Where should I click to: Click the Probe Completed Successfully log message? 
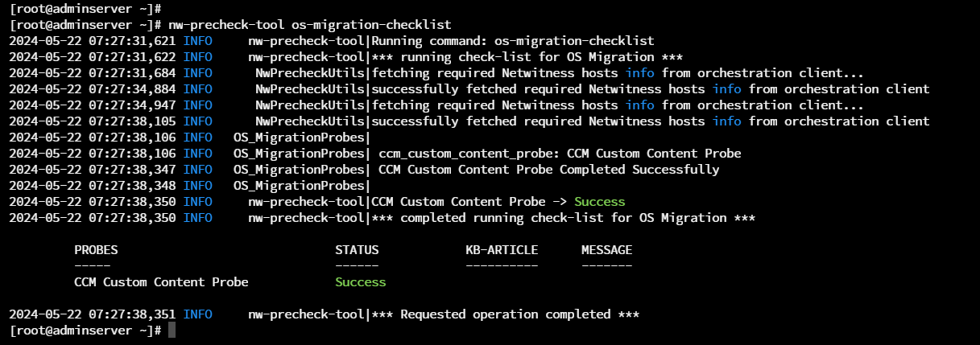click(548, 170)
